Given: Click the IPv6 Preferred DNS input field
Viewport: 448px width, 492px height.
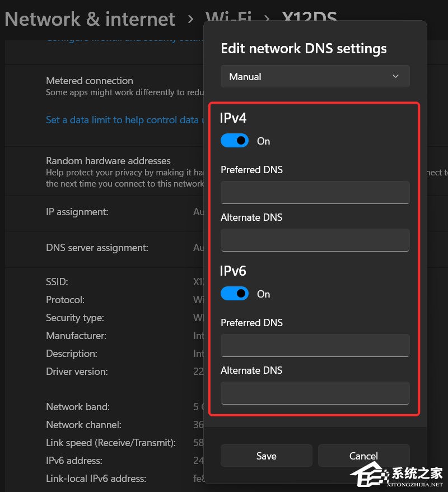Looking at the screenshot, I should point(315,345).
